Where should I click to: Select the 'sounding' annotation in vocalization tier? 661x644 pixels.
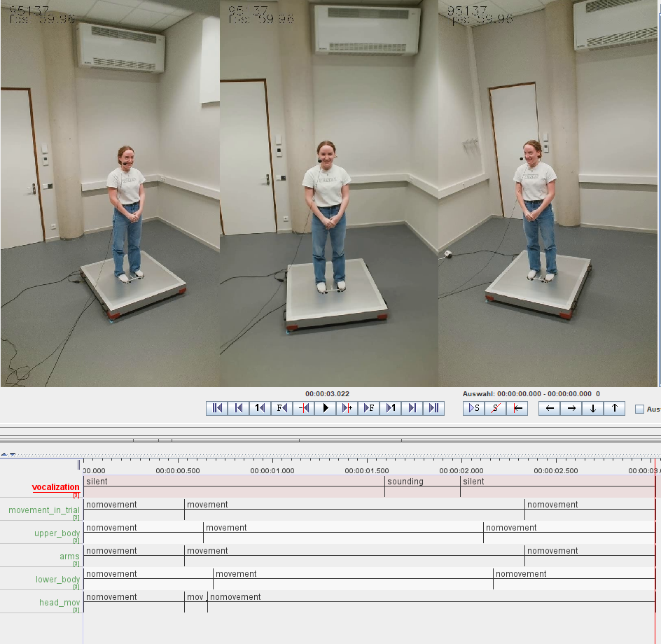[x=422, y=482]
